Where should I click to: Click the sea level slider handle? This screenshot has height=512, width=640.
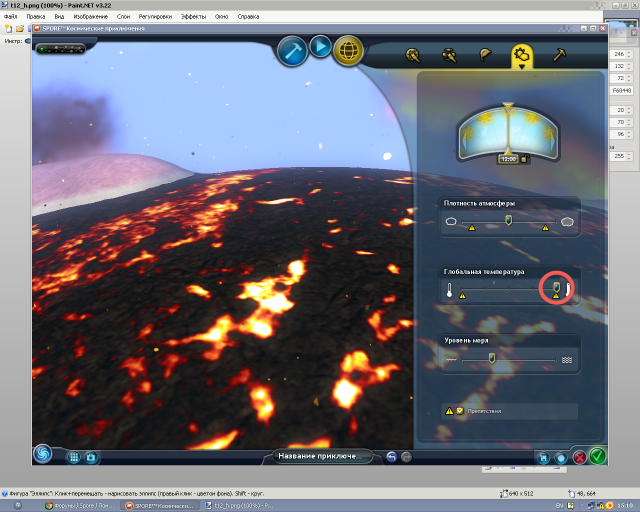pos(492,358)
